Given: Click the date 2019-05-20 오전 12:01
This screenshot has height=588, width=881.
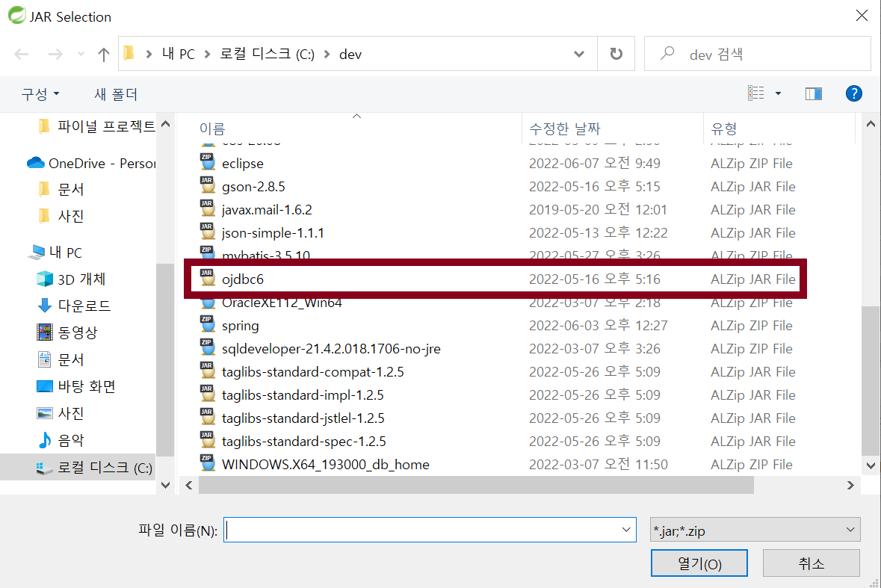Looking at the screenshot, I should pyautogui.click(x=598, y=209).
